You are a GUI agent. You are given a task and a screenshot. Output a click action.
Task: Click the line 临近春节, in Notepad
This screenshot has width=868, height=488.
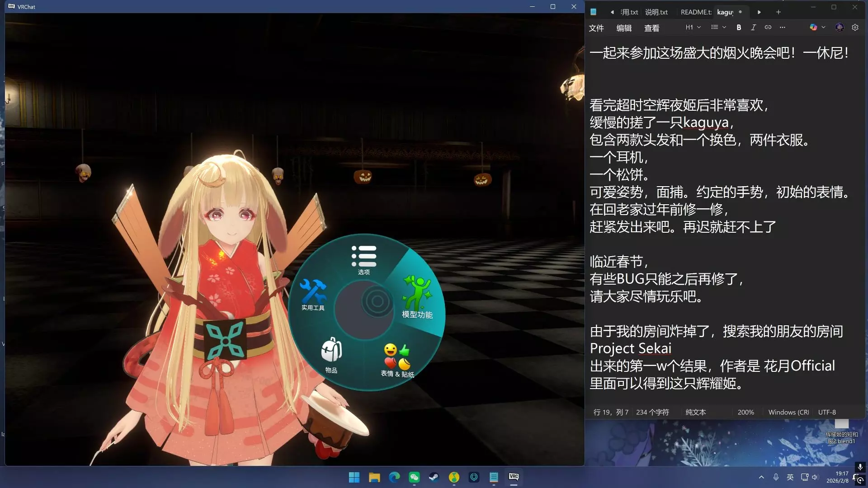(619, 262)
